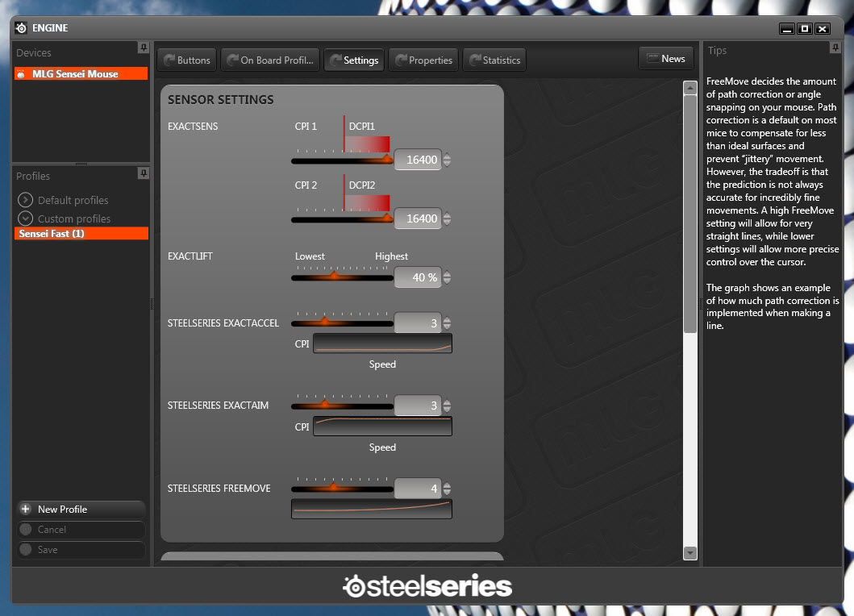Viewport: 854px width, 616px height.
Task: Open the News button
Action: pos(666,58)
